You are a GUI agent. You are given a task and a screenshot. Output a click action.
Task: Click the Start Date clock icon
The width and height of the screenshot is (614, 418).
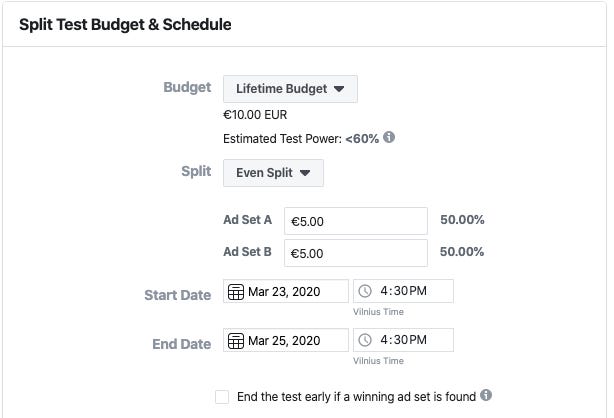pos(365,291)
